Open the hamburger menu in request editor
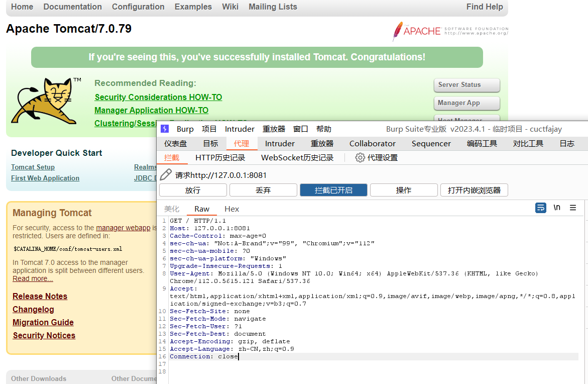The height and width of the screenshot is (384, 588). [573, 208]
